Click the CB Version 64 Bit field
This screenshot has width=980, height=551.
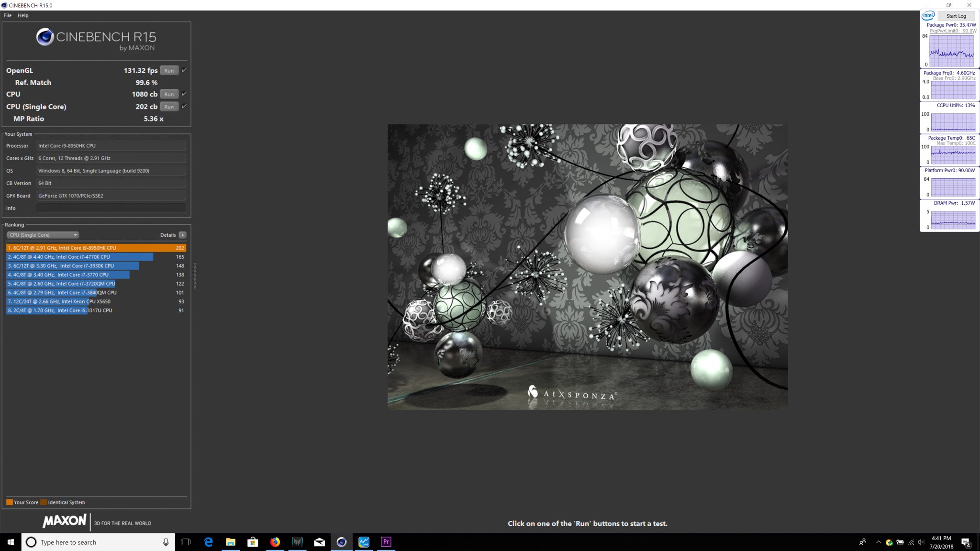(111, 183)
